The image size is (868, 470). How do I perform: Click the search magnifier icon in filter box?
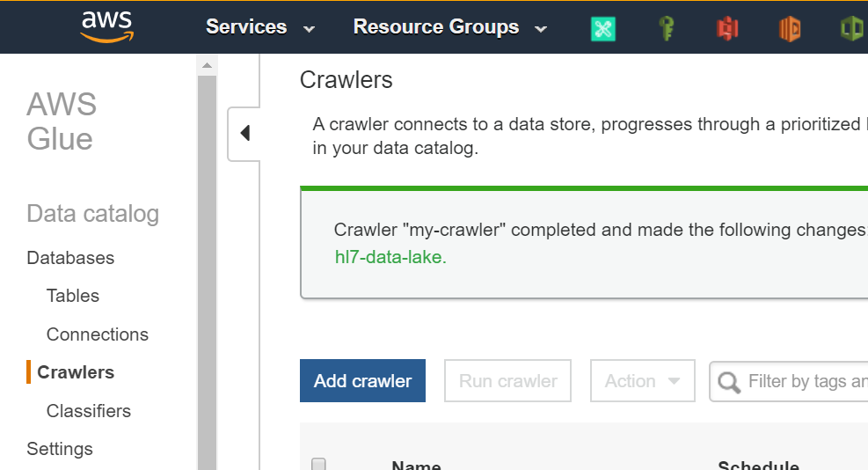(729, 382)
